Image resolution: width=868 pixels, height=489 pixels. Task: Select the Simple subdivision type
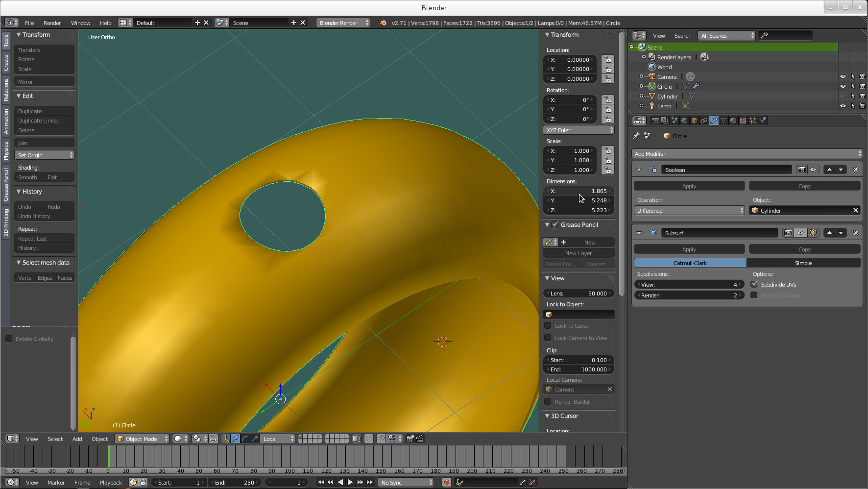point(803,263)
